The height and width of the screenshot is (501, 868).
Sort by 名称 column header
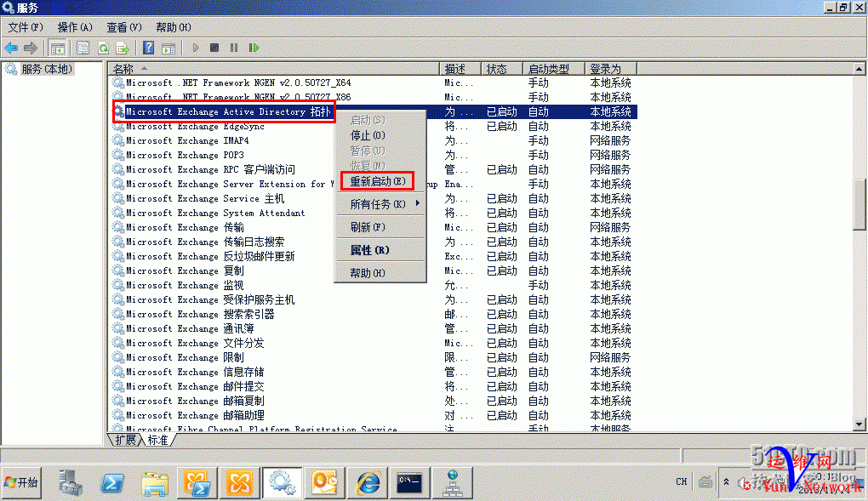point(274,69)
